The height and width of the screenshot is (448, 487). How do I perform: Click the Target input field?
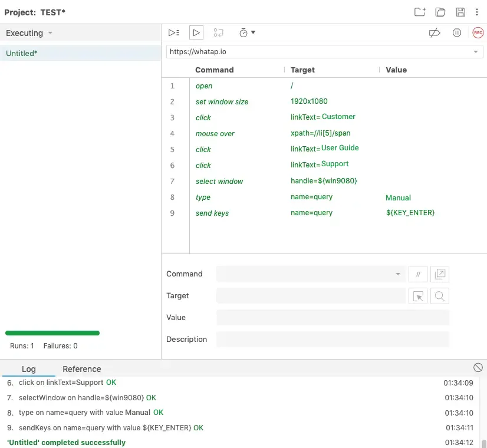(x=311, y=296)
